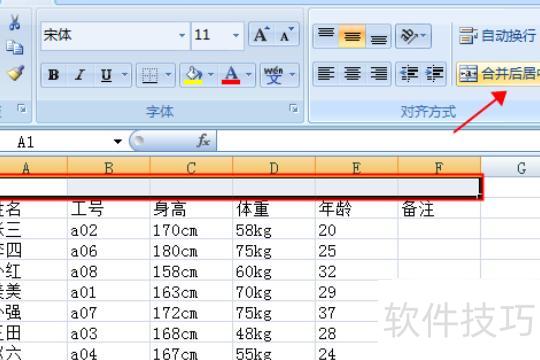The width and height of the screenshot is (540, 360).
Task: Click the Name Box showing A1
Action: click(x=55, y=142)
